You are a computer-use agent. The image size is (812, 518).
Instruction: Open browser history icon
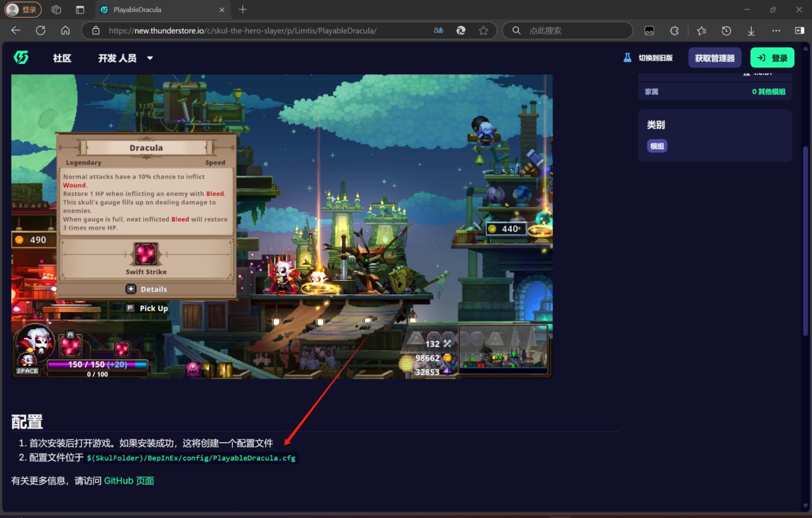[x=726, y=30]
